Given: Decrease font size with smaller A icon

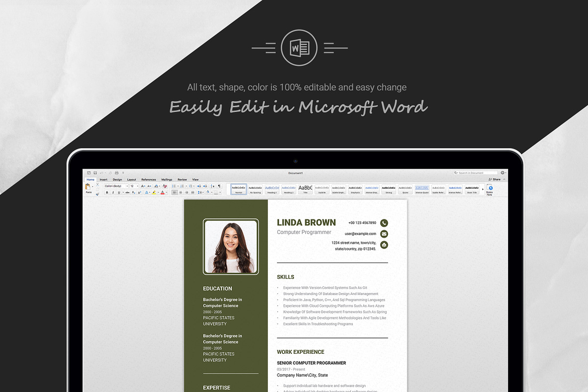Looking at the screenshot, I should click(x=149, y=186).
